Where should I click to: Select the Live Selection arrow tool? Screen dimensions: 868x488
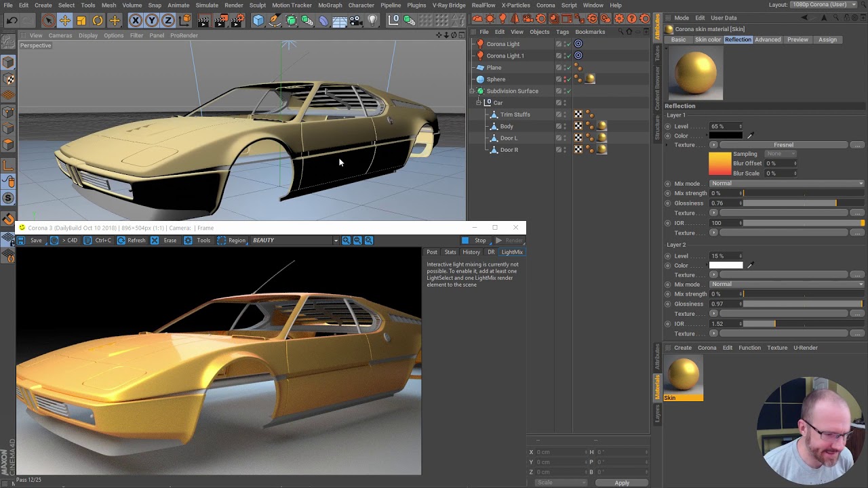click(x=48, y=20)
